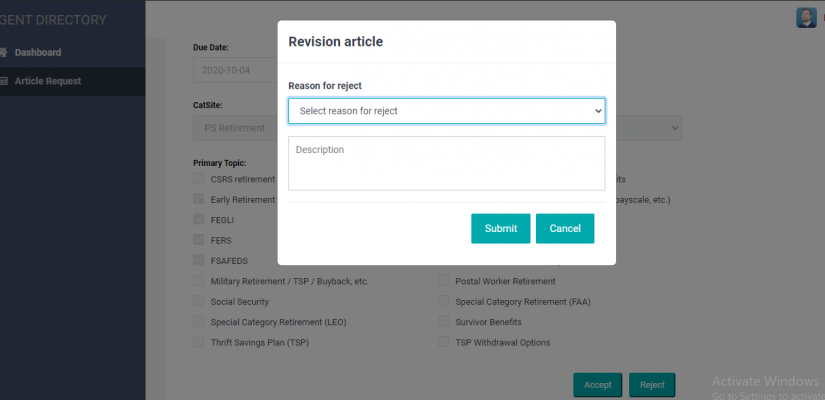This screenshot has width=825, height=400.
Task: Toggle the FERS checkbox
Action: point(199,240)
